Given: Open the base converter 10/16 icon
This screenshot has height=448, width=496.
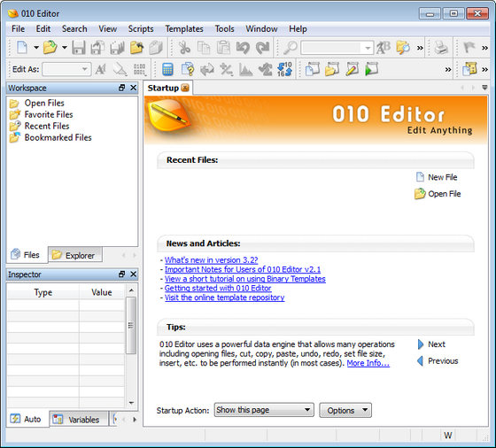Looking at the screenshot, I should coord(284,69).
